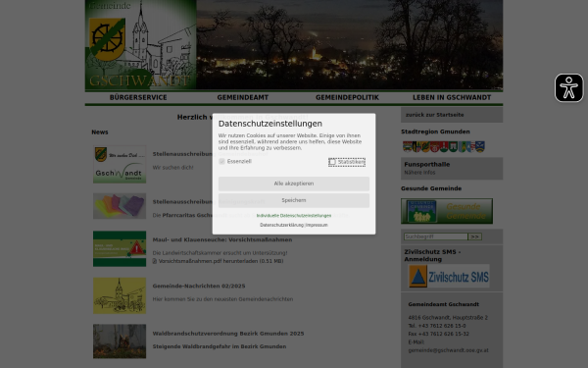Toggle the Statistiken checkbox

[x=332, y=162]
